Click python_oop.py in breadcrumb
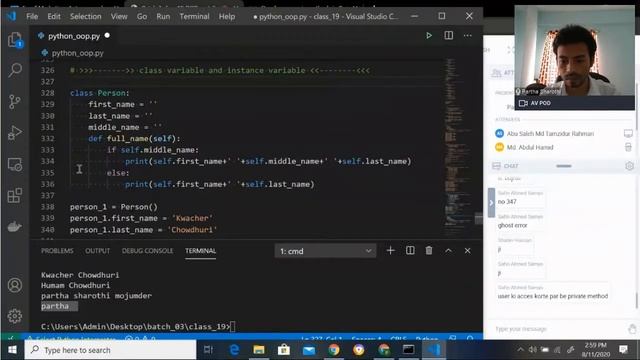Image resolution: width=640 pixels, height=360 pixels. (x=77, y=53)
